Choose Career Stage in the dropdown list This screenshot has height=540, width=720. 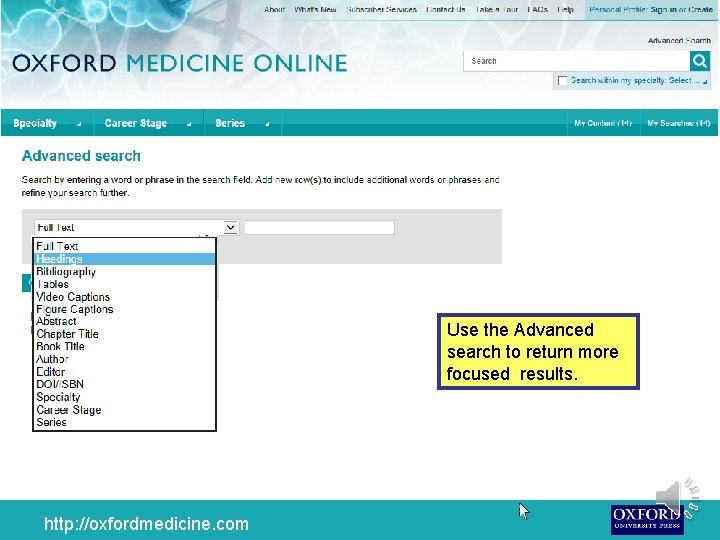tap(124, 410)
